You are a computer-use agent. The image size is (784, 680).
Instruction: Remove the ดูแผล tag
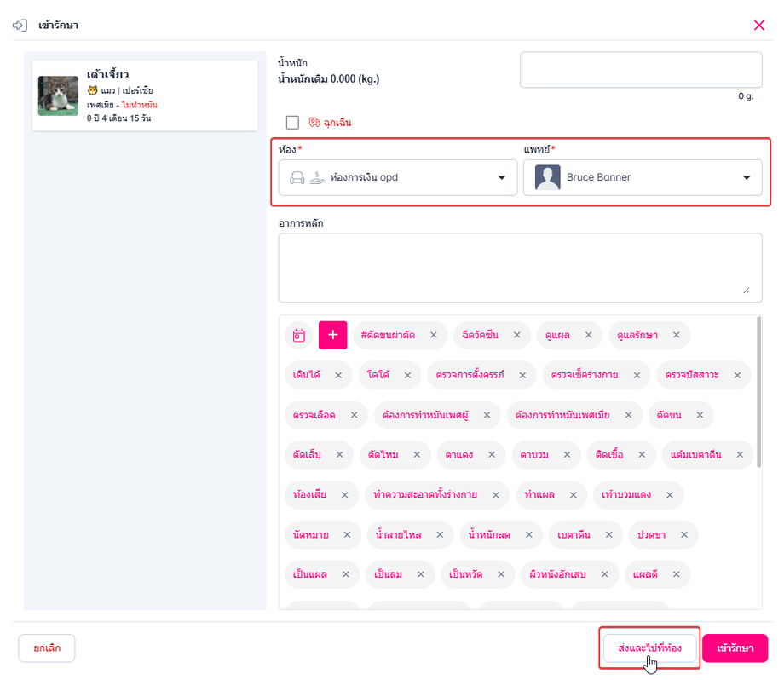[x=589, y=335]
